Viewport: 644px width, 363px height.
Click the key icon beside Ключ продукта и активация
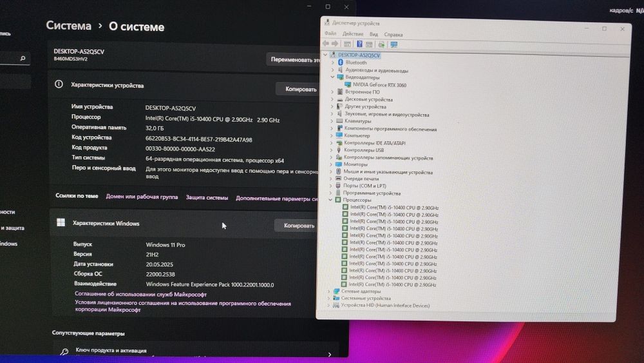click(64, 351)
